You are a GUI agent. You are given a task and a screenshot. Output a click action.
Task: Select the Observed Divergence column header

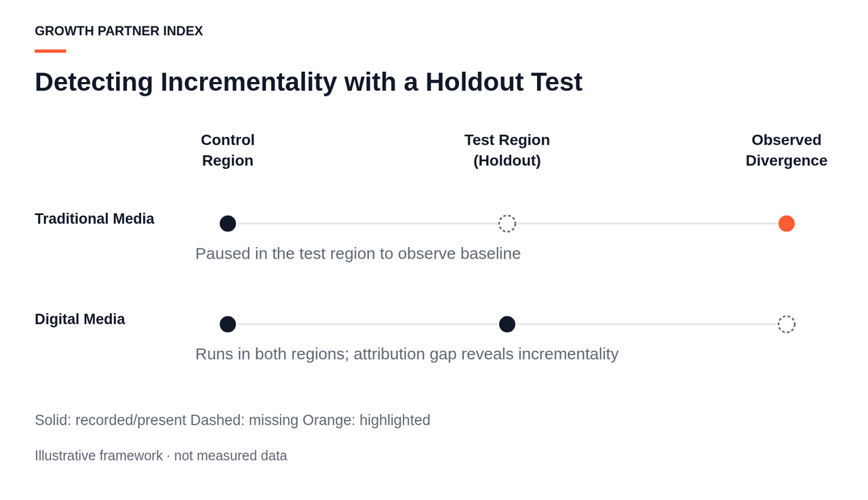pos(787,150)
